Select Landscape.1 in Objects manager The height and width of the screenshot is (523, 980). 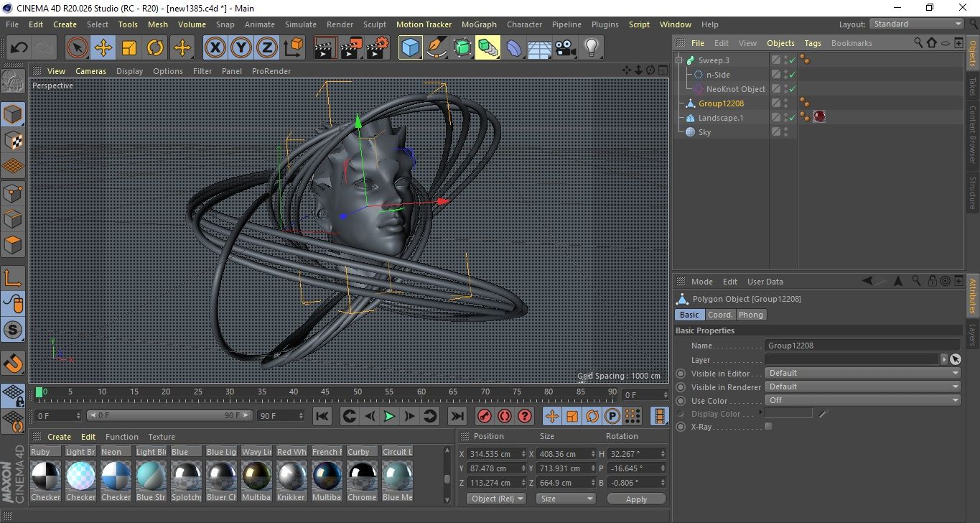coord(721,118)
